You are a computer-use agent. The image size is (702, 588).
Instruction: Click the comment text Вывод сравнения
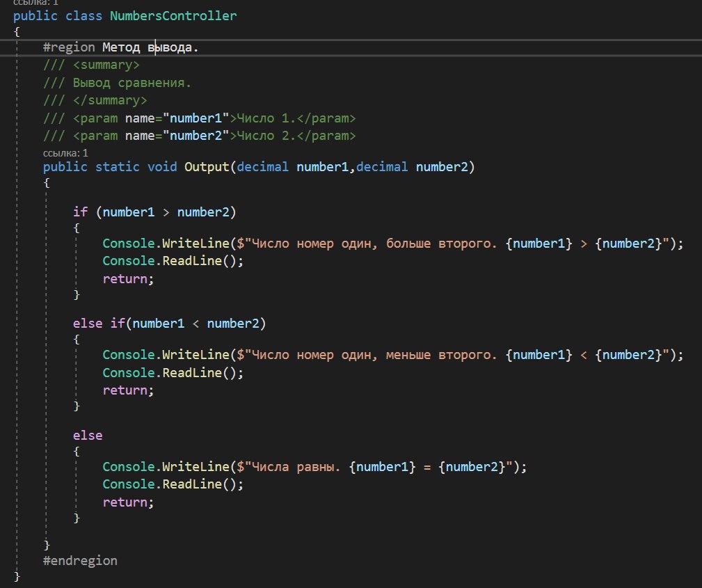coord(131,84)
